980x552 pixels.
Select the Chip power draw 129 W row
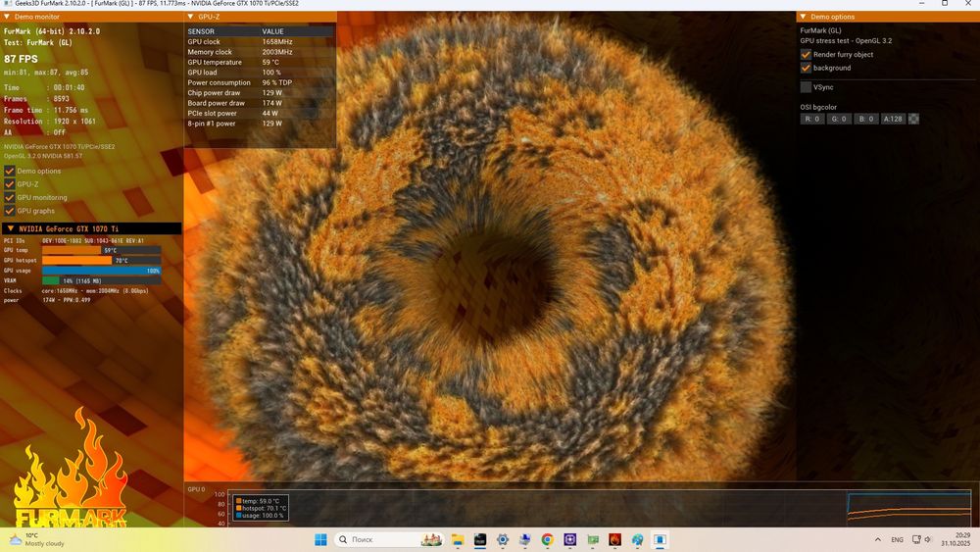pyautogui.click(x=260, y=92)
